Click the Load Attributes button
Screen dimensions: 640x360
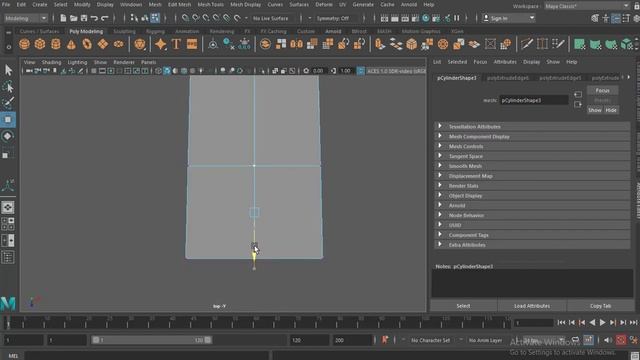point(532,306)
